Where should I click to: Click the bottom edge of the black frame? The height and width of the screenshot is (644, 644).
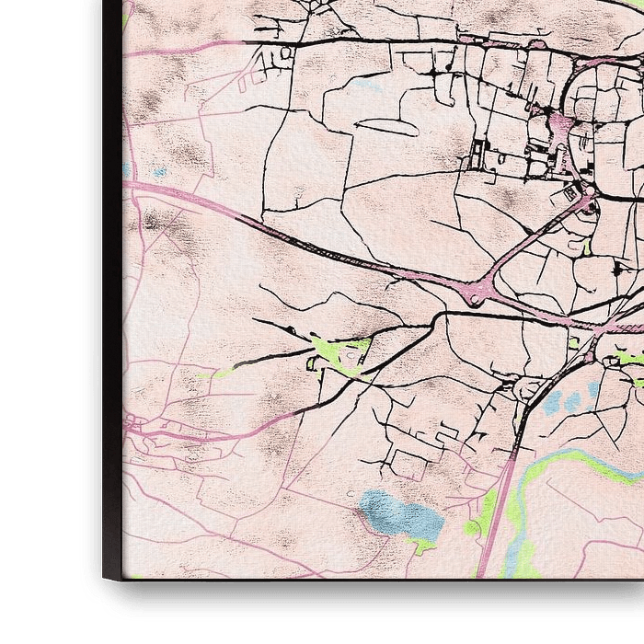click(x=368, y=589)
